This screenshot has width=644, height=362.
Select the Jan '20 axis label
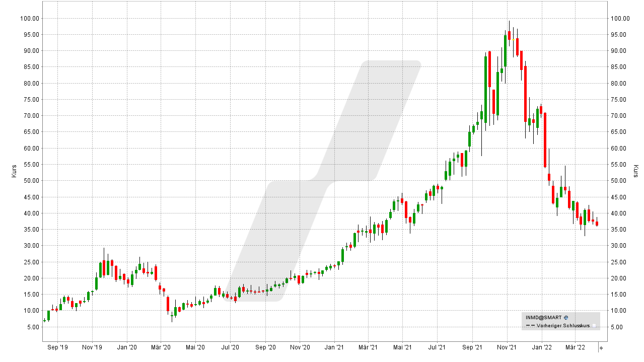pyautogui.click(x=126, y=347)
